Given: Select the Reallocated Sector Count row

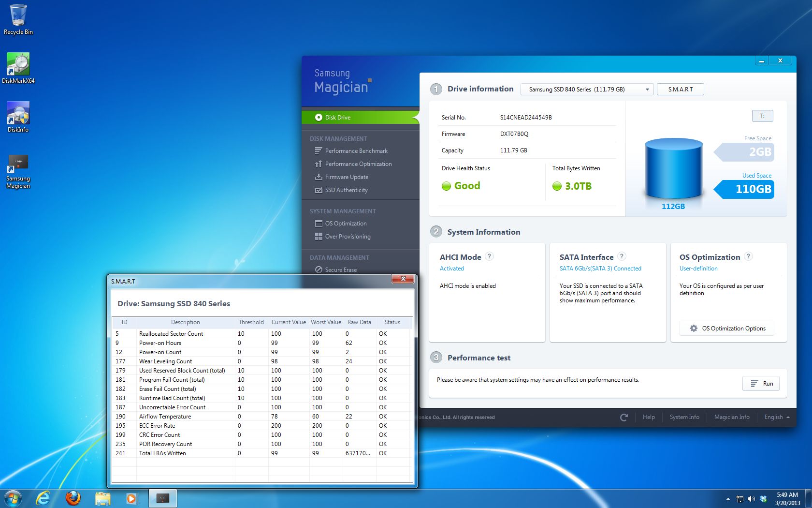Looking at the screenshot, I should [x=261, y=334].
